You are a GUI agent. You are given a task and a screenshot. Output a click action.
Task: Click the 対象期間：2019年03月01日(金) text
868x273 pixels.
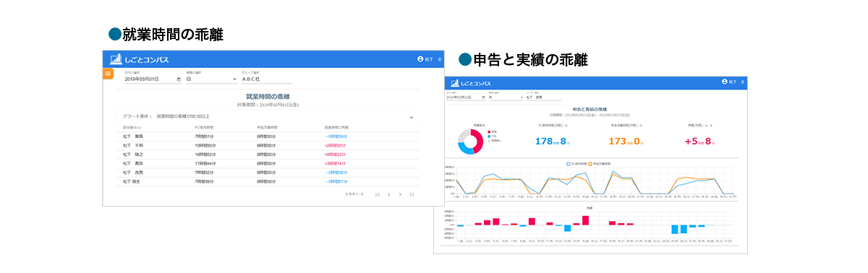click(268, 105)
